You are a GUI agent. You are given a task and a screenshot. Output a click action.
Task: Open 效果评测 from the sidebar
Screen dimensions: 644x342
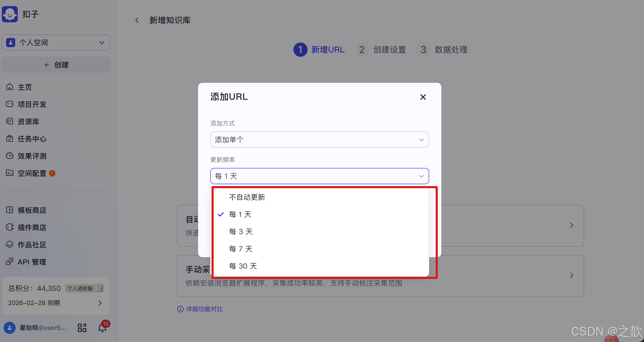32,156
